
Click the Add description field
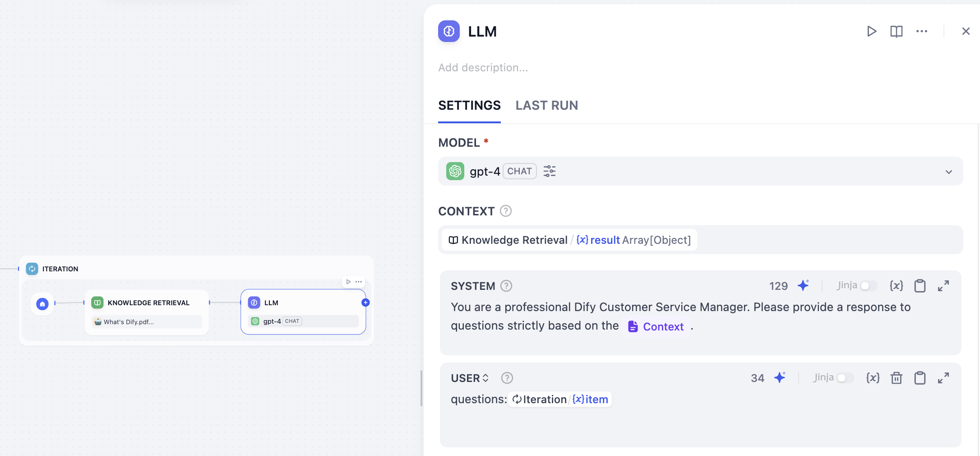coord(483,68)
